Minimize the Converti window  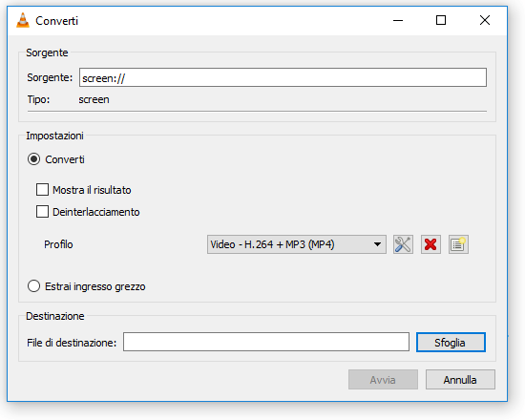(x=398, y=20)
